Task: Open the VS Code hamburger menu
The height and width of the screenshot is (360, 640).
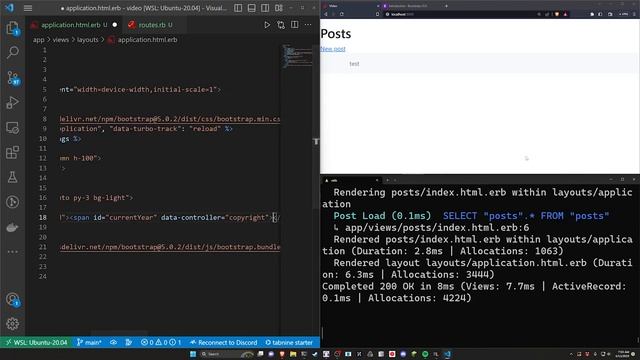Action: click(28, 8)
